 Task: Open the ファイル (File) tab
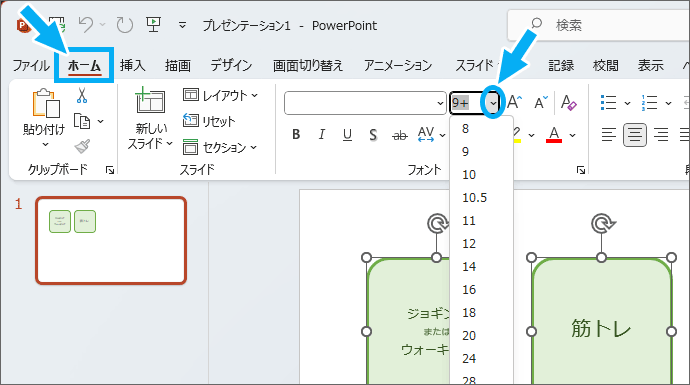coord(30,66)
